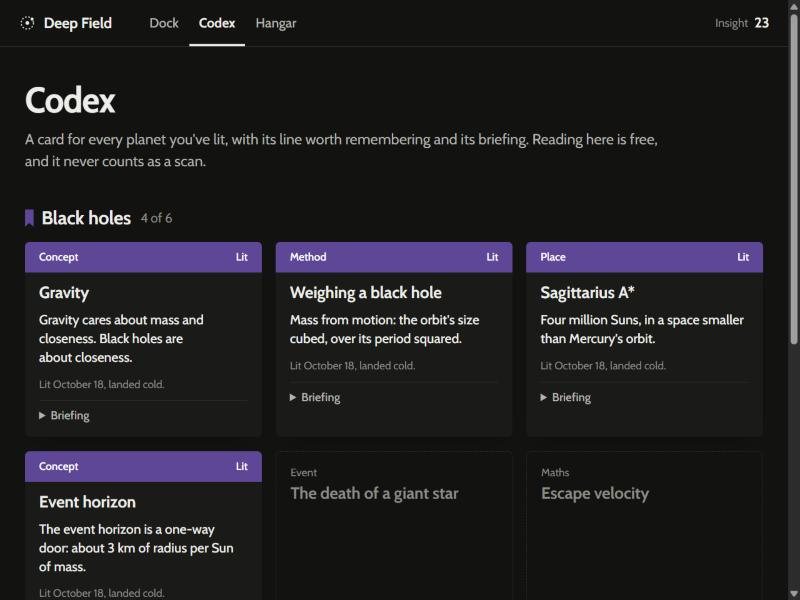Image resolution: width=800 pixels, height=600 pixels.
Task: Click the Lit badge on Sagittarius A* card
Action: tap(743, 257)
